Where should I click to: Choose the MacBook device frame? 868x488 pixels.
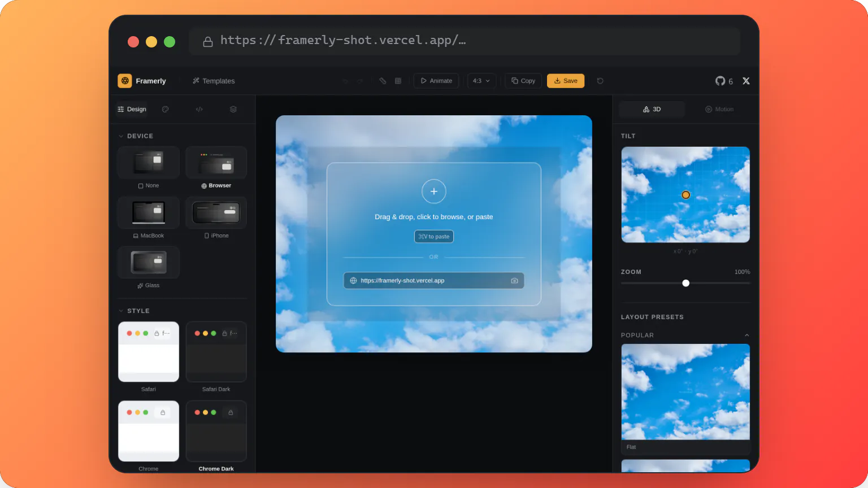click(149, 218)
